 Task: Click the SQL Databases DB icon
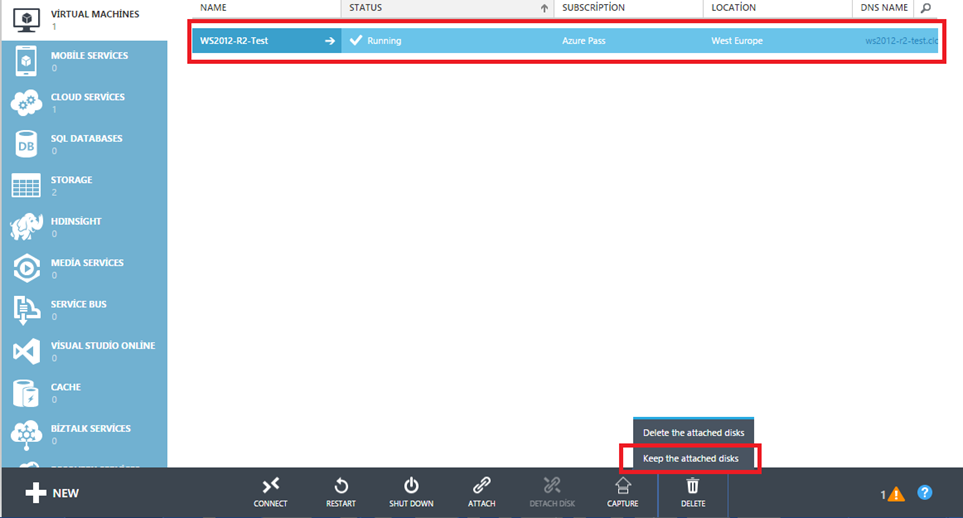(26, 144)
